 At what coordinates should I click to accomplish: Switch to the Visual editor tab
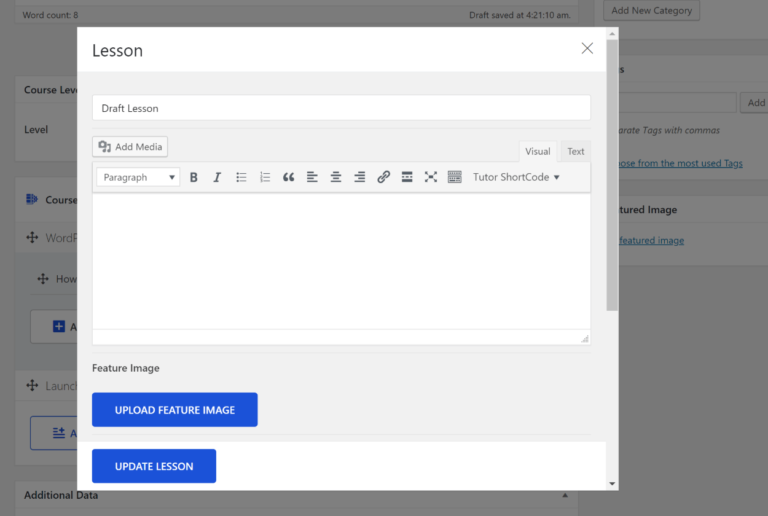pyautogui.click(x=538, y=152)
